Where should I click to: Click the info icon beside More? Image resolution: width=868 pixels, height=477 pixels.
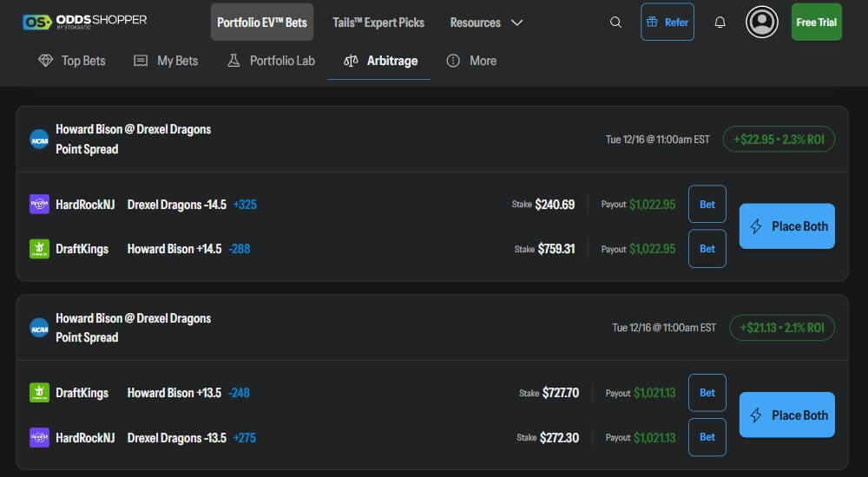point(453,61)
